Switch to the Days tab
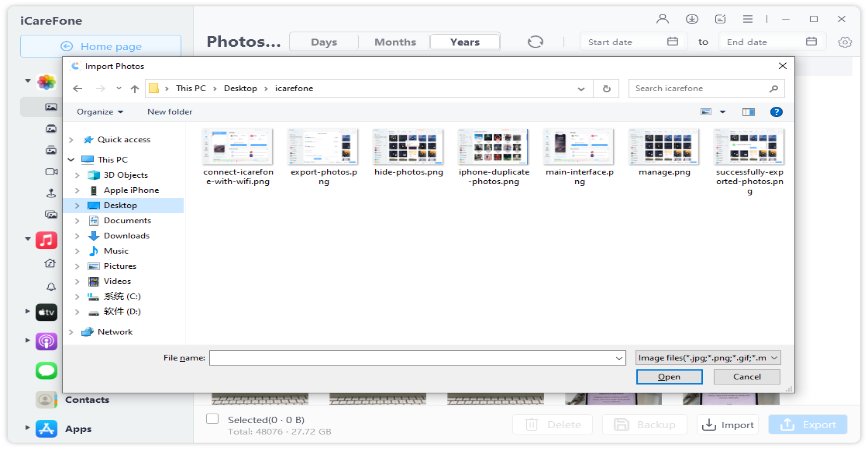 324,42
